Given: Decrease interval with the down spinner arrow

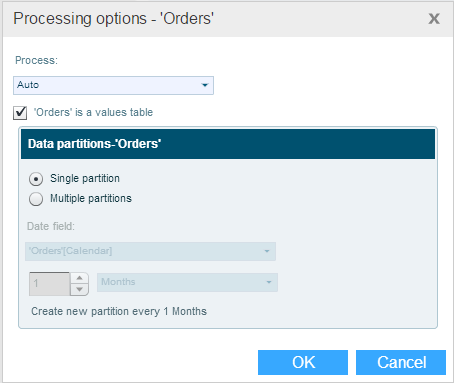Looking at the screenshot, I should (x=79, y=290).
